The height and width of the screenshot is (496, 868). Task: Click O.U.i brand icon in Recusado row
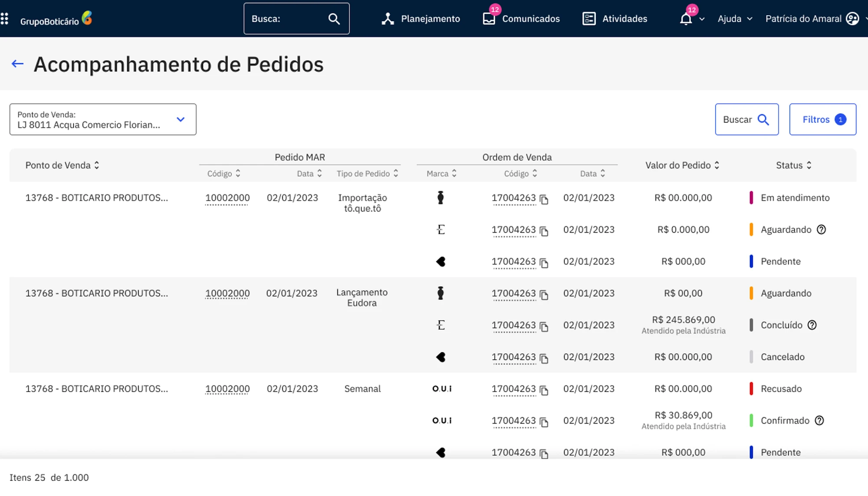tap(442, 389)
